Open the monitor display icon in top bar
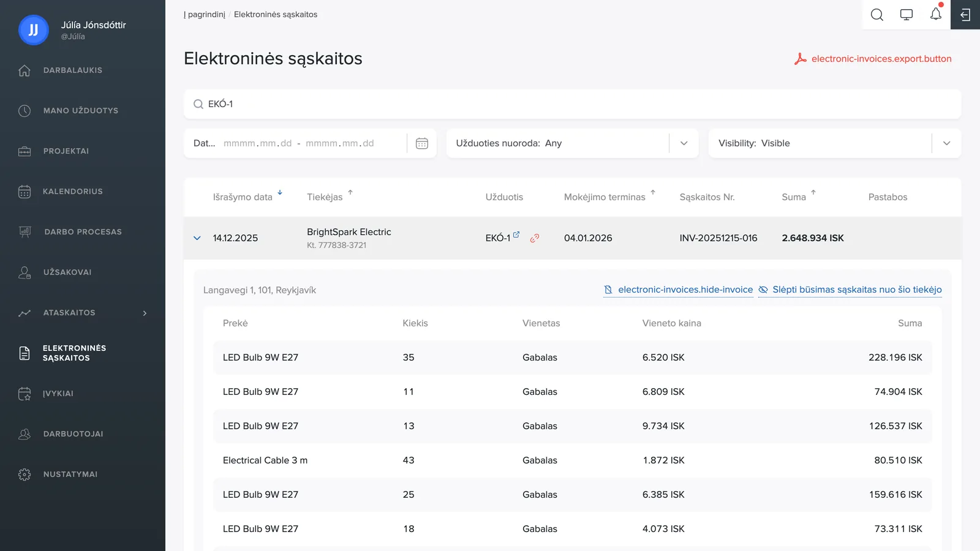The width and height of the screenshot is (980, 551). point(907,15)
